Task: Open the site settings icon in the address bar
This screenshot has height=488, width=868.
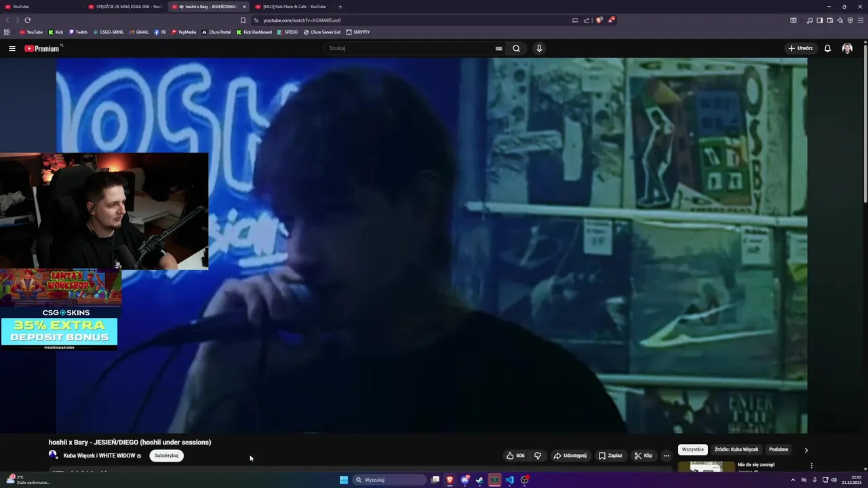Action: [x=256, y=20]
